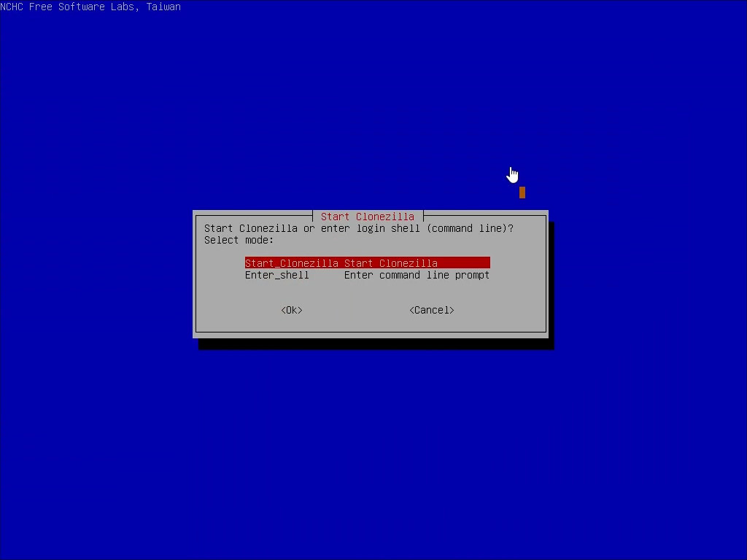Select the Enter_shell mode entry
The width and height of the screenshot is (747, 560).
click(276, 275)
